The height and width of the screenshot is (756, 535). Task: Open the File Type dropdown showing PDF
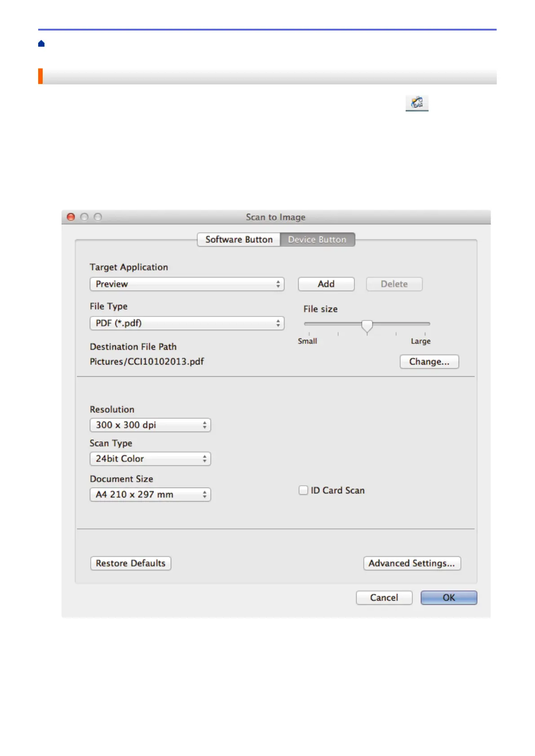pyautogui.click(x=187, y=323)
